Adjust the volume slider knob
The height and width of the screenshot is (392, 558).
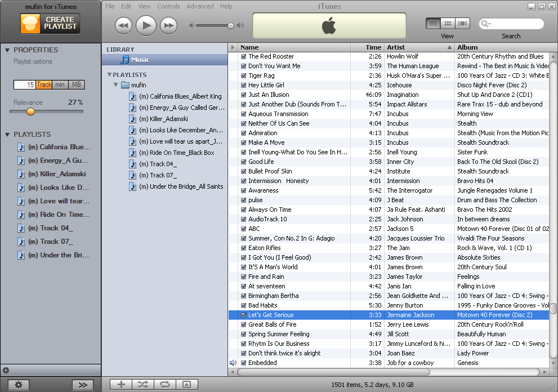231,26
